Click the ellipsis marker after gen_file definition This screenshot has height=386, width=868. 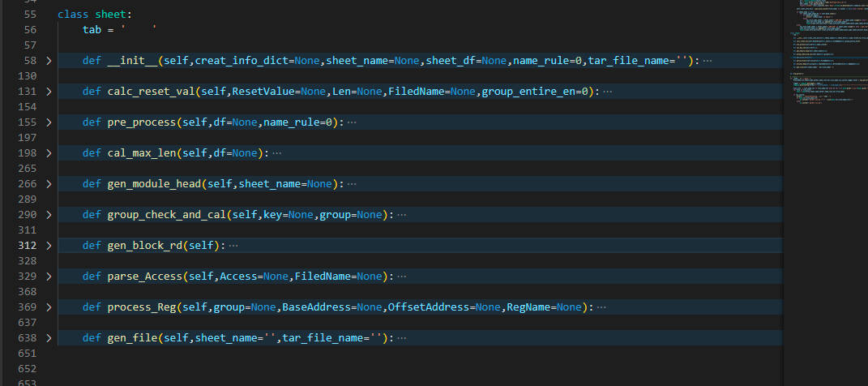[403, 338]
